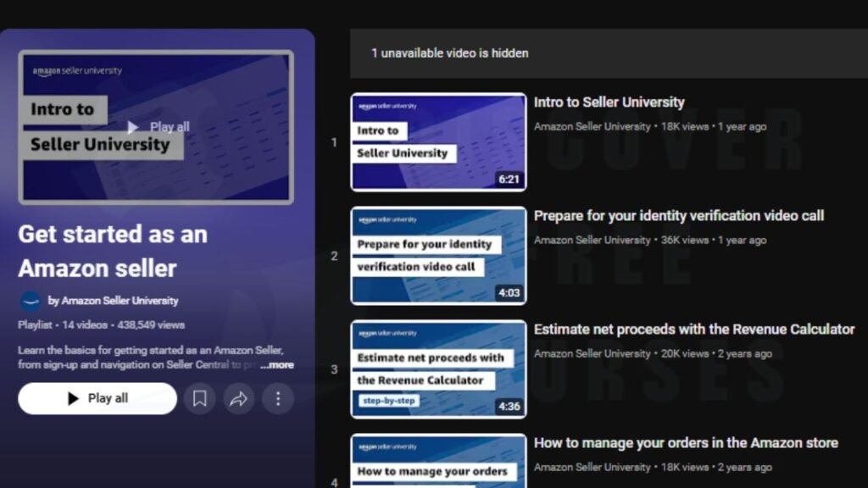Viewport: 868px width, 488px height.
Task: Play all from the playlist cover image
Action: (x=156, y=127)
